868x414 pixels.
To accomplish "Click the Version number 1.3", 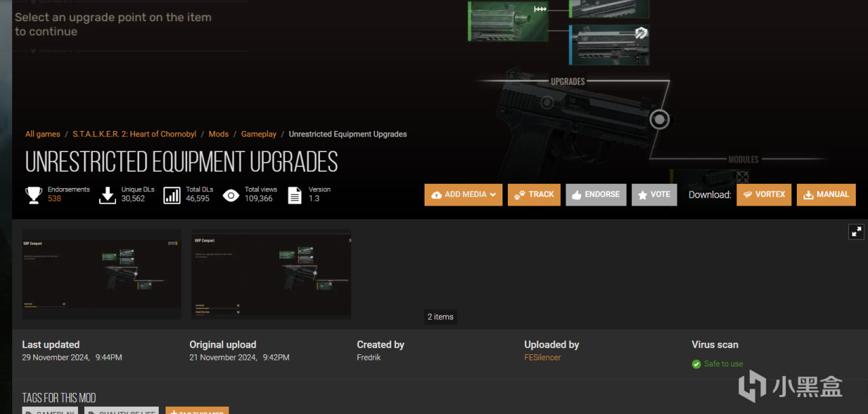I will coord(314,199).
